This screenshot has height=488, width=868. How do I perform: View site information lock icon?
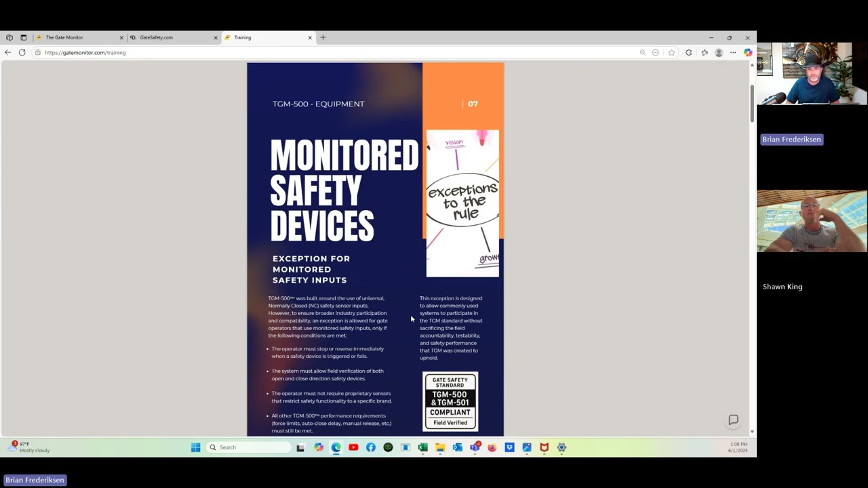(38, 52)
